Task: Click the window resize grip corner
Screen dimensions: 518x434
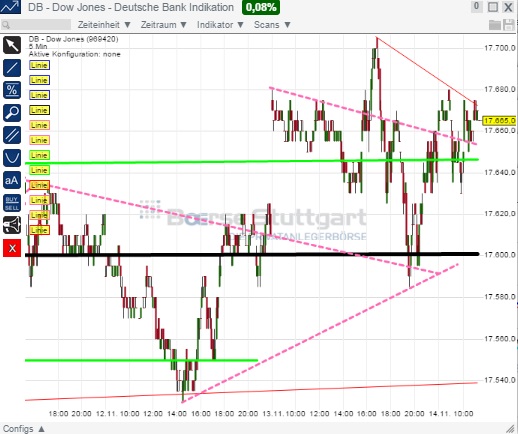Action: point(510,428)
